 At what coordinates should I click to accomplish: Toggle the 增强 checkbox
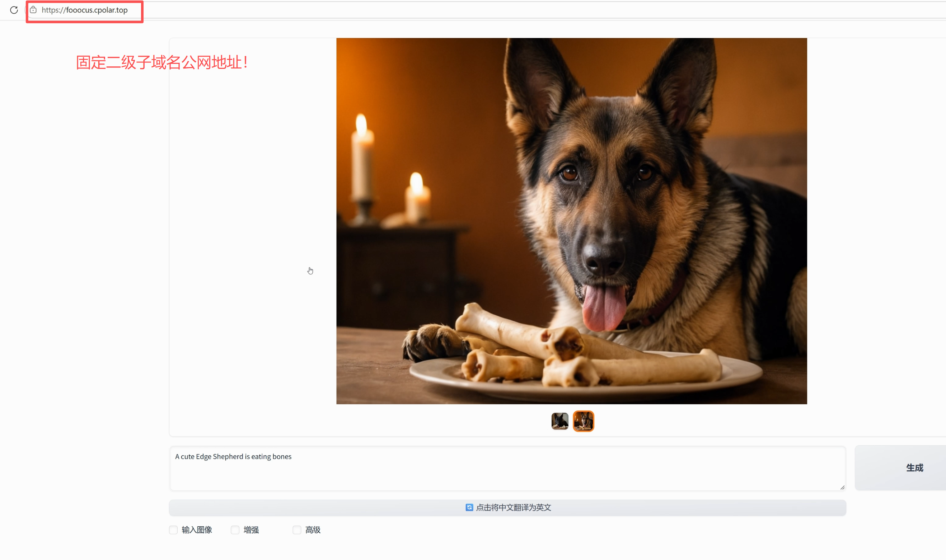click(235, 530)
